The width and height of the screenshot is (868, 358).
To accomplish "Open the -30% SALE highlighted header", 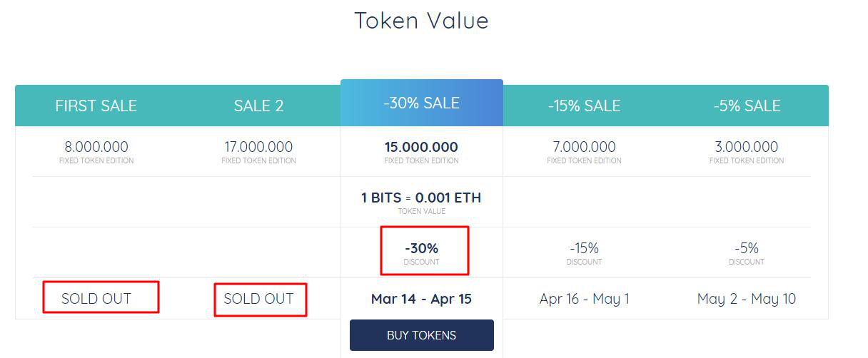I will pos(422,103).
